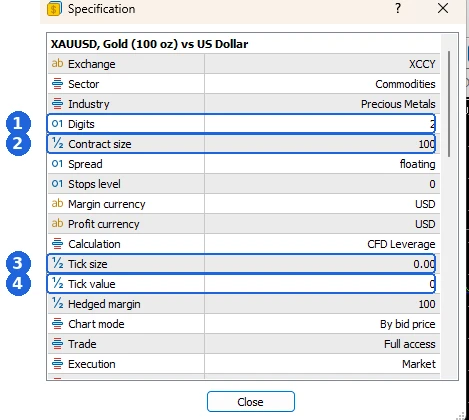Image resolution: width=469 pixels, height=420 pixels.
Task: Click the Stops level value 0
Action: coord(432,184)
